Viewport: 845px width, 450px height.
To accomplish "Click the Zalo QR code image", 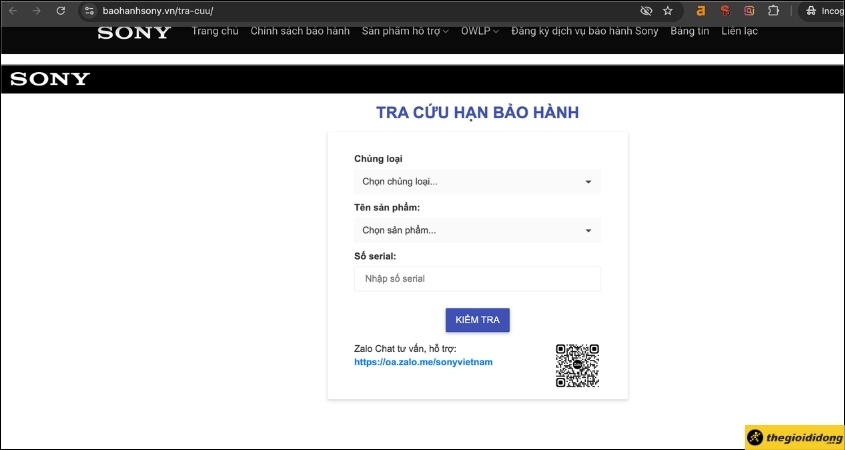I will 577,365.
